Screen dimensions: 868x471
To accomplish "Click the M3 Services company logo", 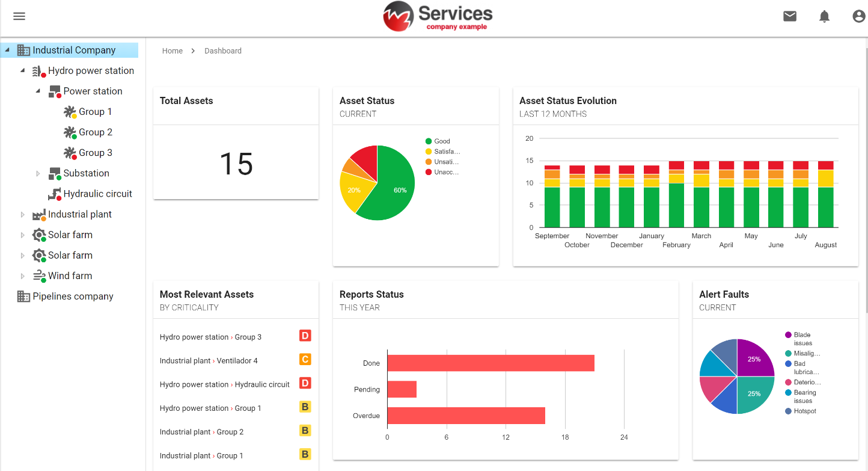I will [438, 16].
